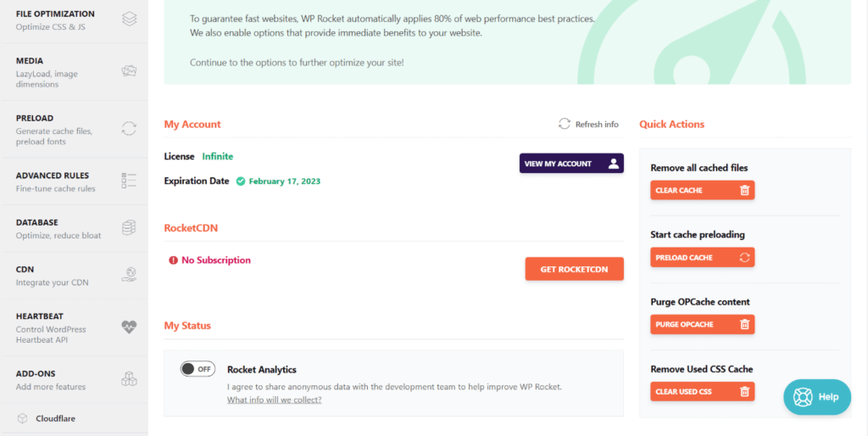Click the Add-ons cubes icon
This screenshot has height=436, width=868.
[129, 378]
